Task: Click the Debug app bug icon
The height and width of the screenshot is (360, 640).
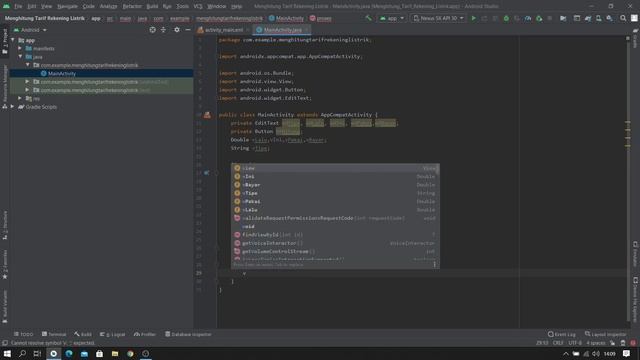Action: click(x=506, y=18)
